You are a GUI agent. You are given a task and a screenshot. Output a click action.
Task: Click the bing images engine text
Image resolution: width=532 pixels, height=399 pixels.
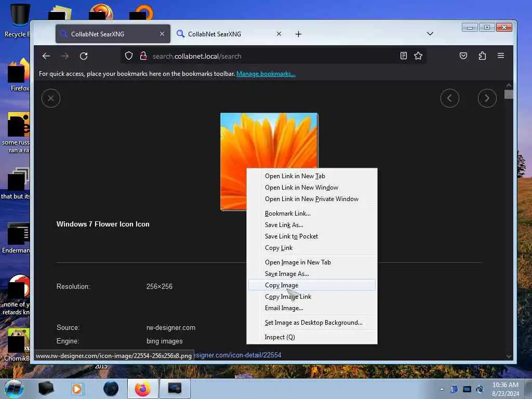[165, 341]
